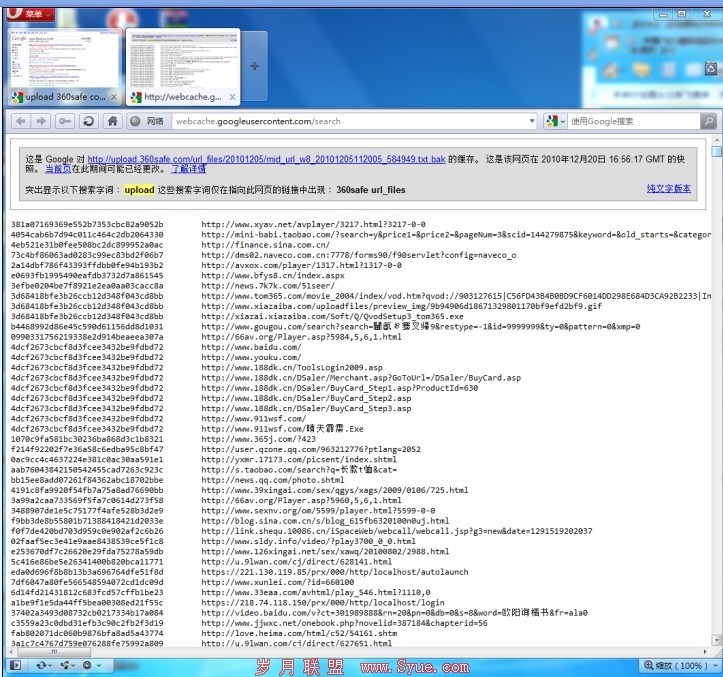Select the http://www.365j.com/?423 line

pyautogui.click(x=258, y=439)
